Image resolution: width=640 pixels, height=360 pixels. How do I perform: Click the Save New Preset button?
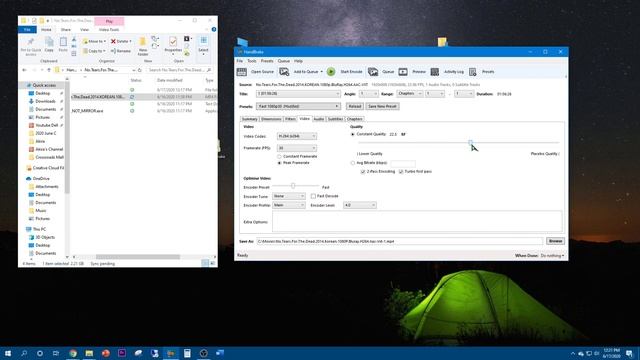[382, 107]
